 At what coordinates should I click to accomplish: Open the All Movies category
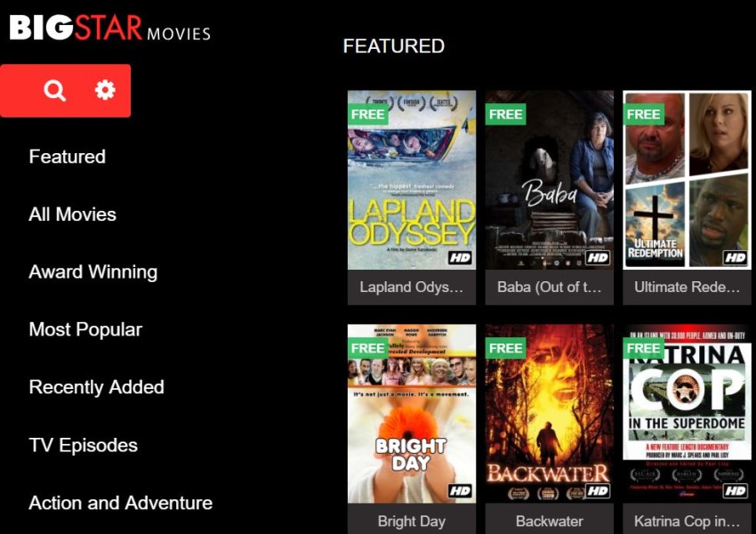click(x=72, y=214)
